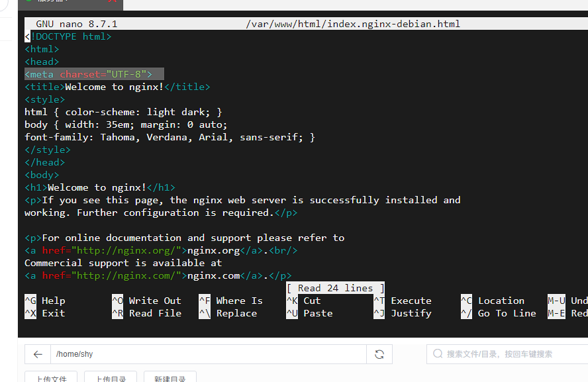Click the <h1>Welcome to nginx!</h1> line
588x382 pixels.
point(100,187)
